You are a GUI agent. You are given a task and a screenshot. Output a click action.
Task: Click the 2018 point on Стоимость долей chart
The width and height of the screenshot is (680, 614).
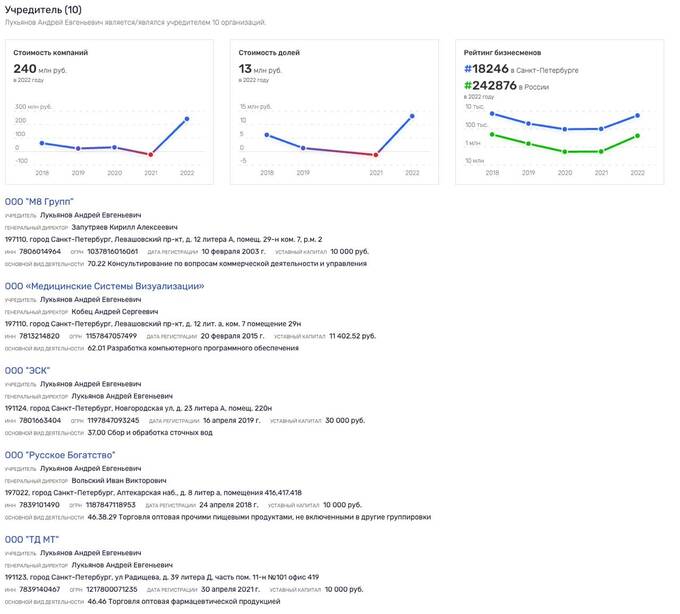(267, 135)
